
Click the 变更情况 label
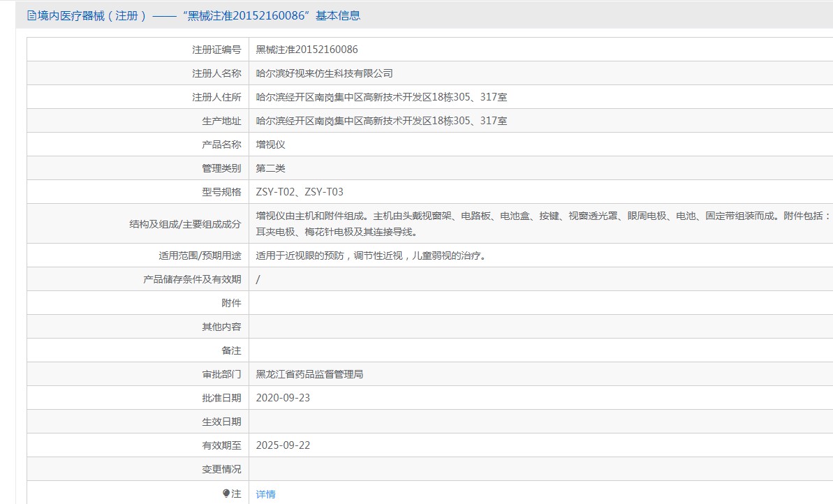pyautogui.click(x=221, y=469)
